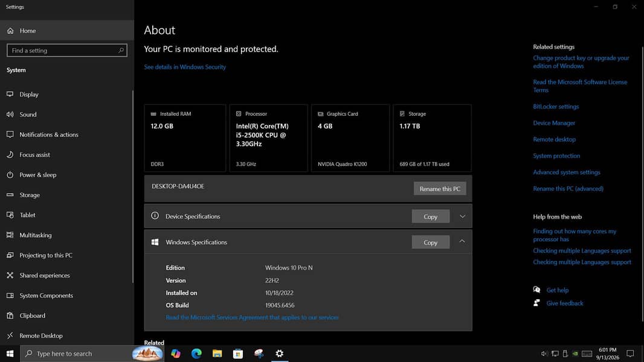The image size is (644, 362).
Task: Go to Settings Home
Action: [67, 31]
